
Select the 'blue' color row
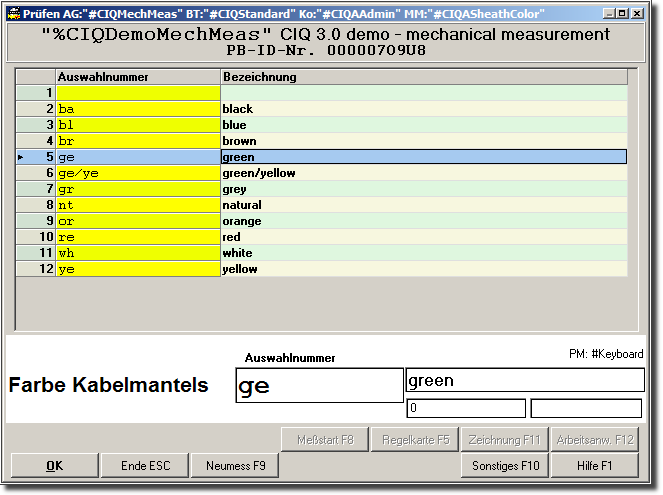coord(423,125)
